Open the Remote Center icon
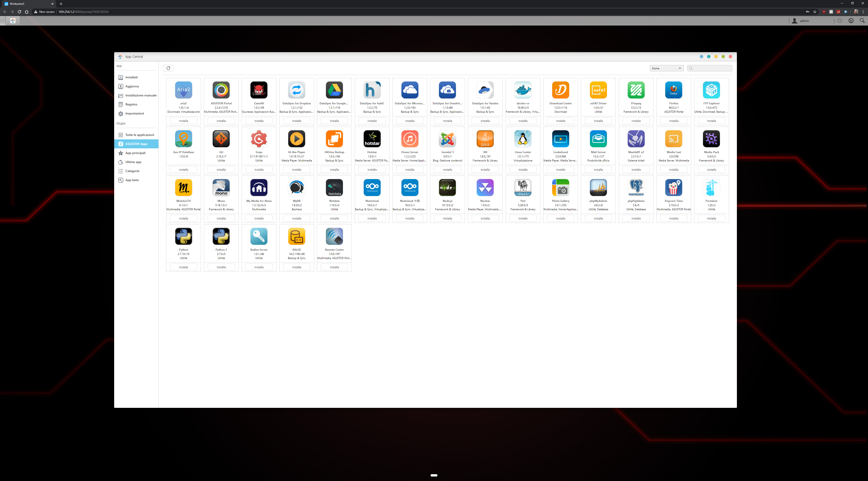868x481 pixels. click(334, 236)
